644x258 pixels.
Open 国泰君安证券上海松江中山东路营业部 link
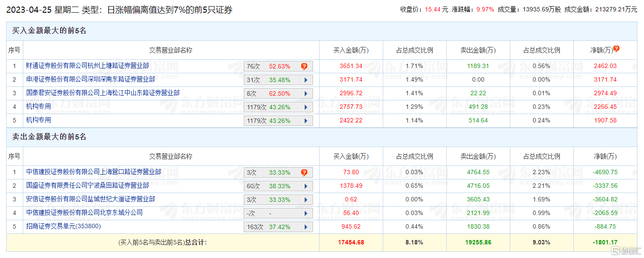[103, 93]
